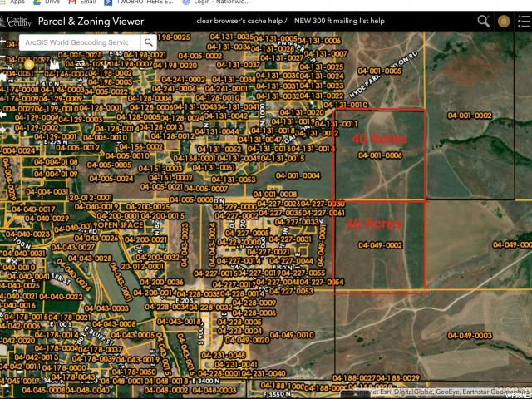Open the search tool in header

pos(484,21)
